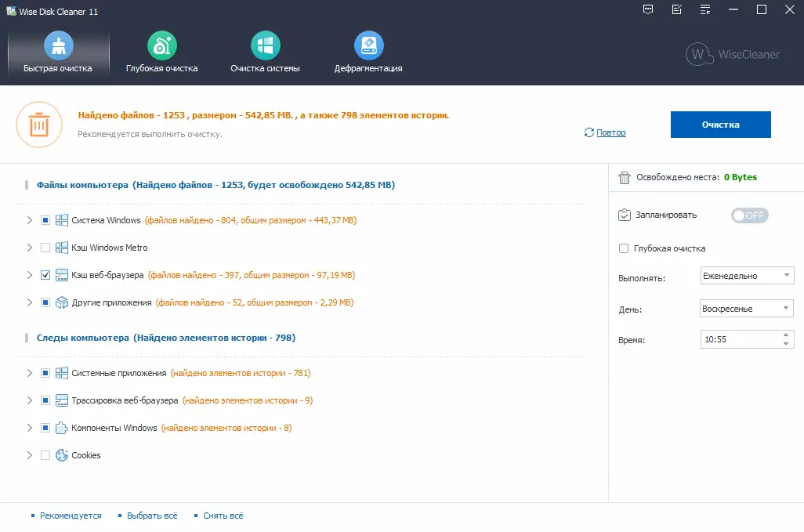Click the Трассировка веб-браузера row icon
This screenshot has height=532, width=804.
62,400
